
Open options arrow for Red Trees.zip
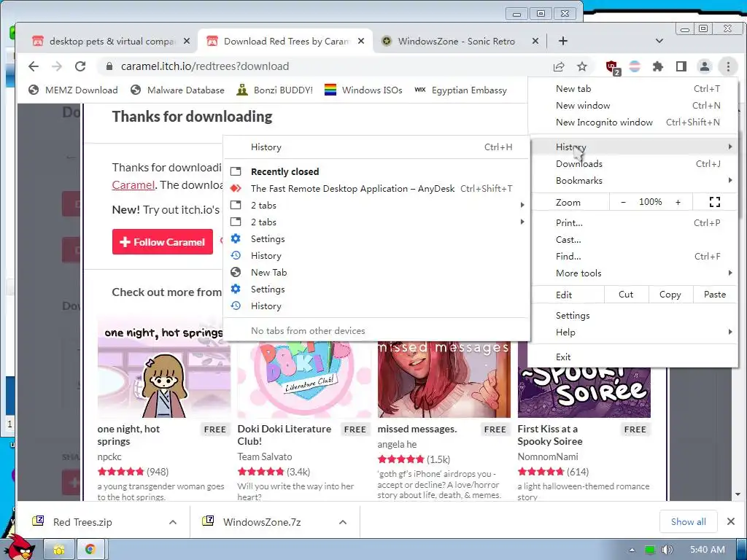coord(172,522)
